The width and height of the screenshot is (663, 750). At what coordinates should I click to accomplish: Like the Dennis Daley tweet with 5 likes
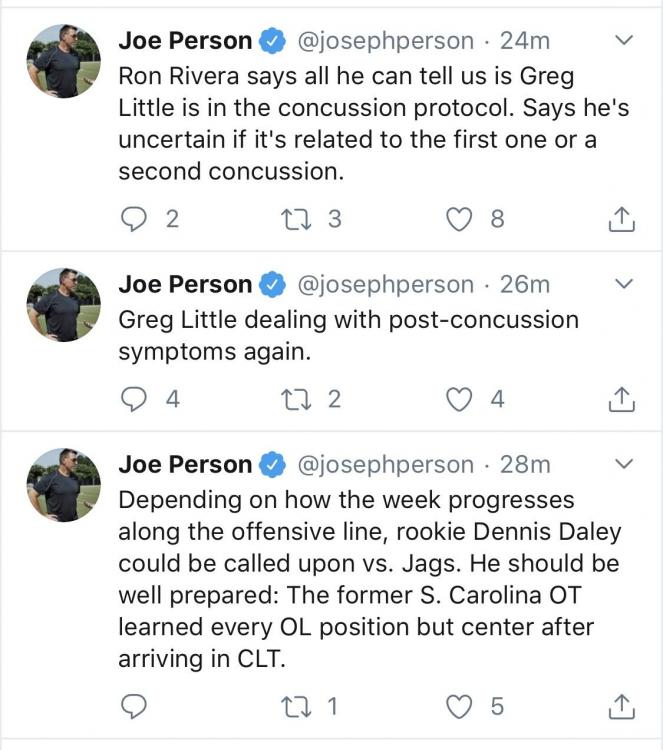click(x=459, y=706)
